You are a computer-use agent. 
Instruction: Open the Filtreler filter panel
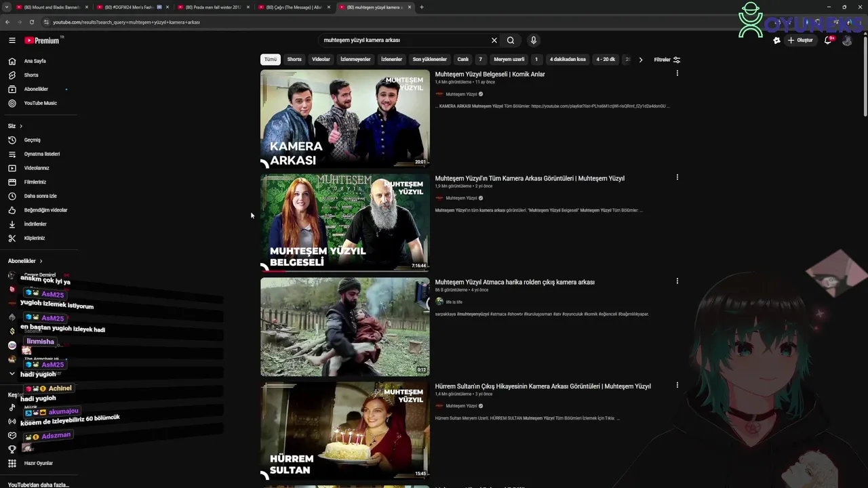667,60
